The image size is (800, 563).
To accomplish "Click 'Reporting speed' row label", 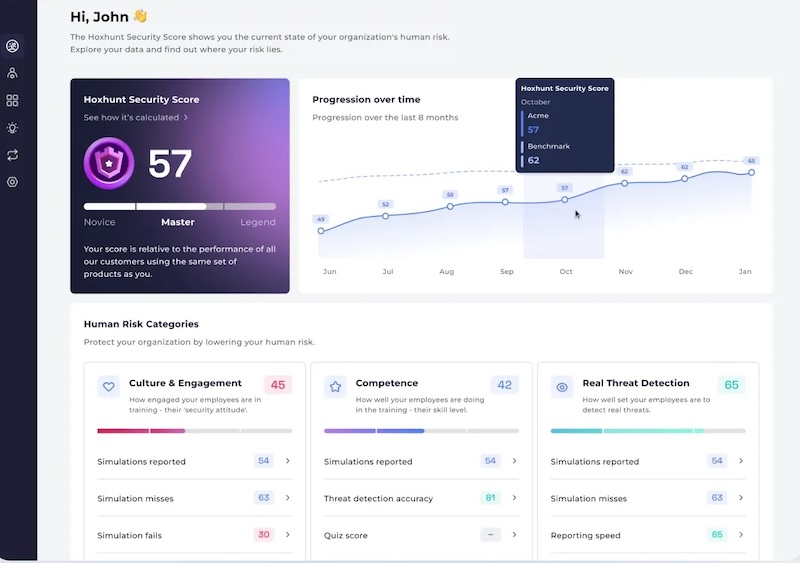I will coord(585,535).
